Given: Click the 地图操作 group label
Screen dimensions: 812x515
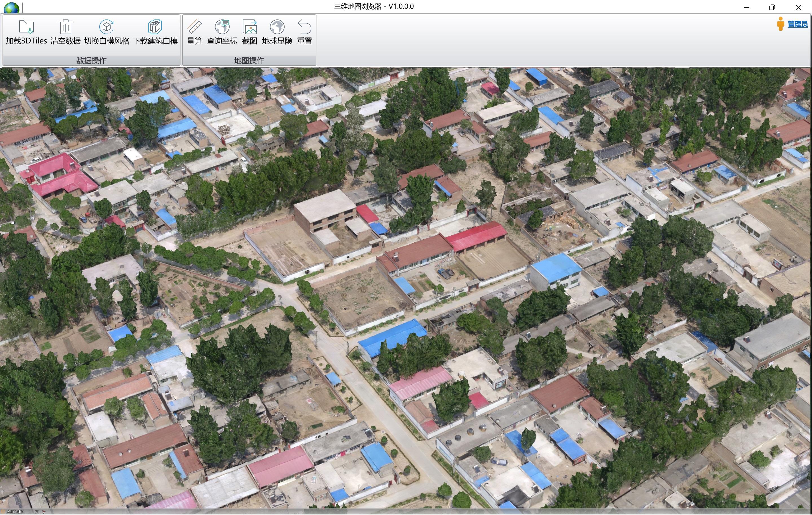Looking at the screenshot, I should (x=248, y=60).
